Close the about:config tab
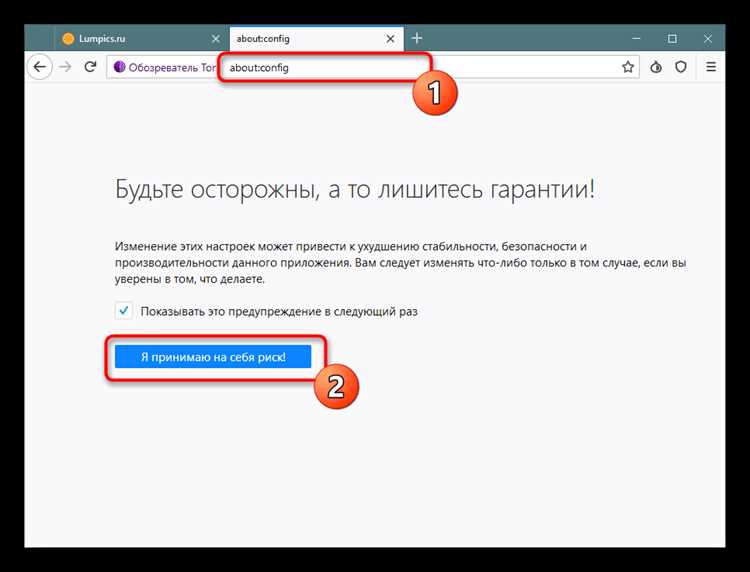 (390, 39)
